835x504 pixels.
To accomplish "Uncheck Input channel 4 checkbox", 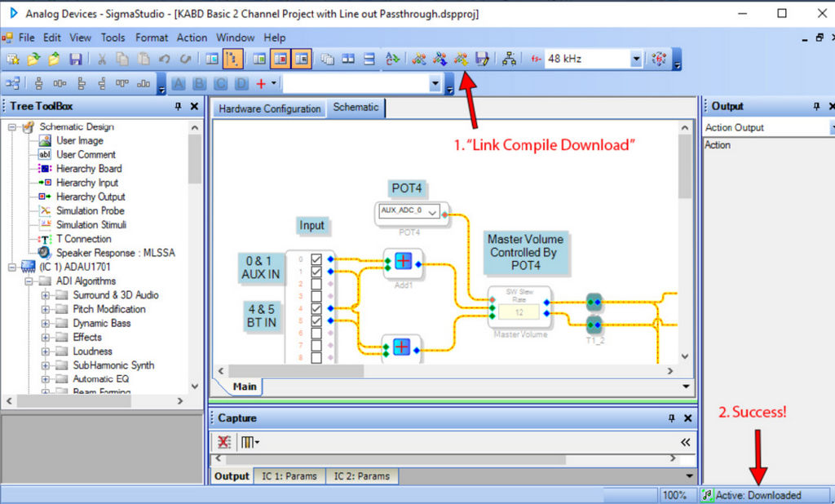I will (316, 308).
